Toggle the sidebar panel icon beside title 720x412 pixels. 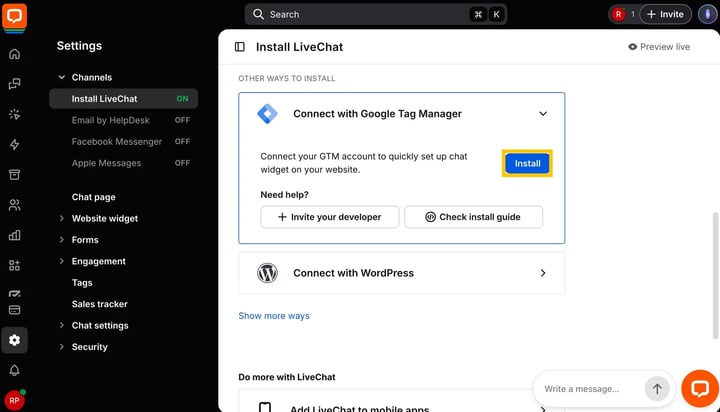240,47
